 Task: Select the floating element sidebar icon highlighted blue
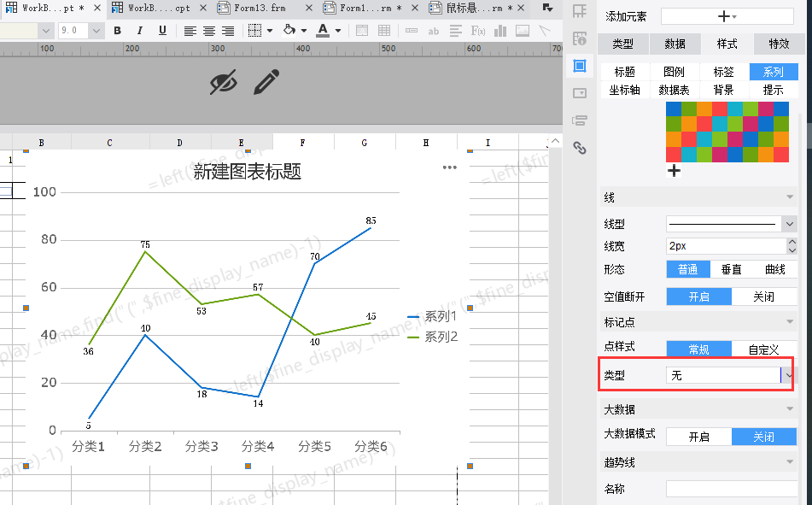(x=580, y=66)
